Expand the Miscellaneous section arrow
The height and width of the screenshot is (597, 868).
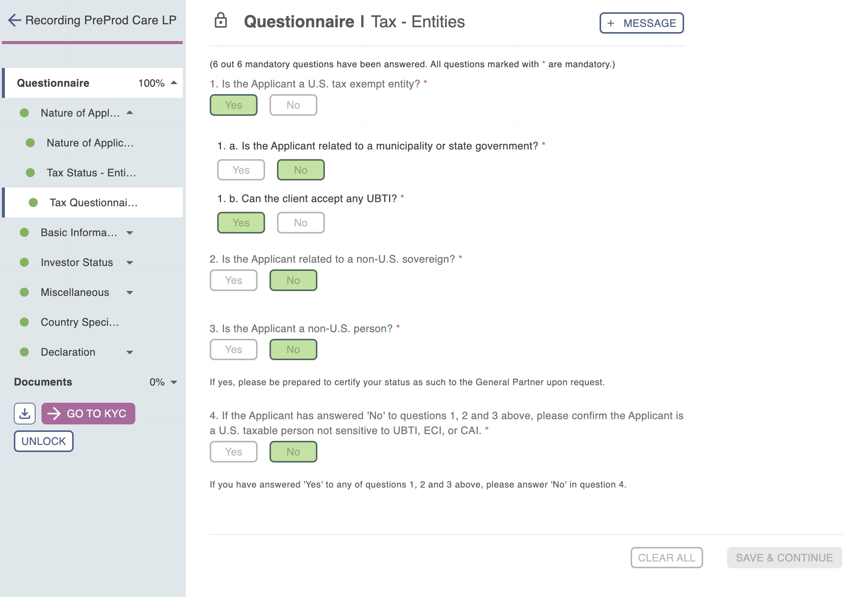(x=129, y=293)
